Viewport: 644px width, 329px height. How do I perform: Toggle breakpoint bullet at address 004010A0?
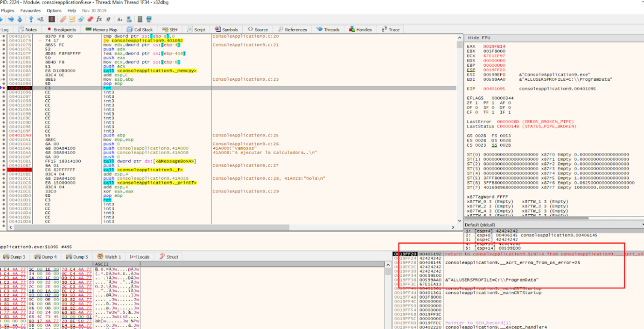(x=4, y=135)
